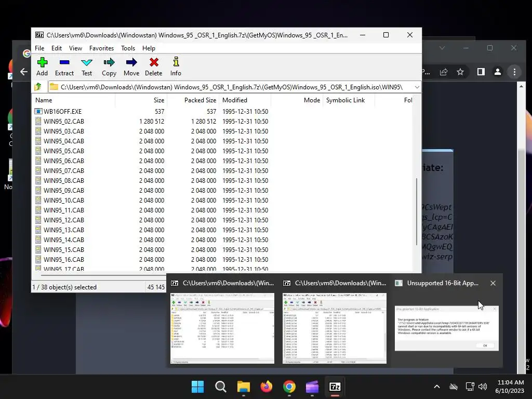Image resolution: width=532 pixels, height=399 pixels.
Task: Expand the address path dropdown arrow
Action: 417,87
